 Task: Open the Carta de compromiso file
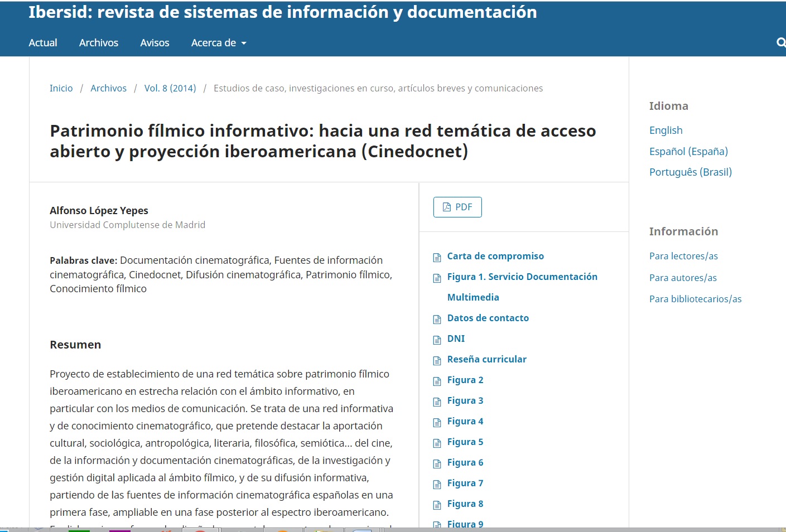pos(495,256)
